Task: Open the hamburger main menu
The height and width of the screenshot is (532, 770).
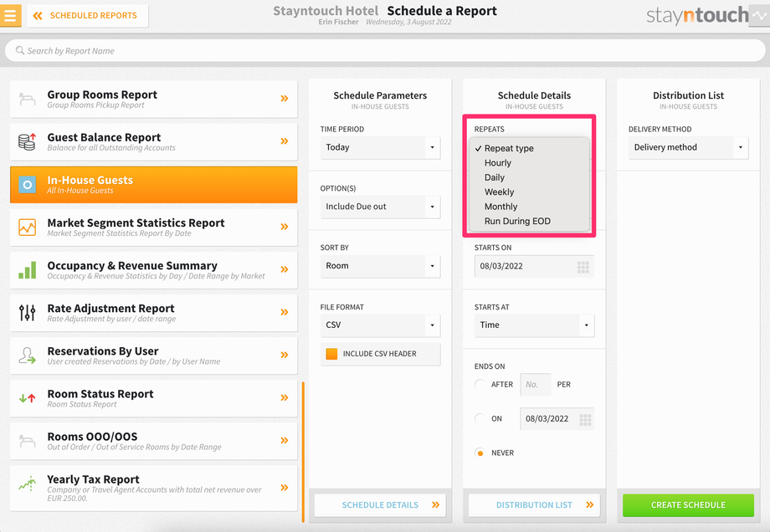Action: pyautogui.click(x=10, y=16)
